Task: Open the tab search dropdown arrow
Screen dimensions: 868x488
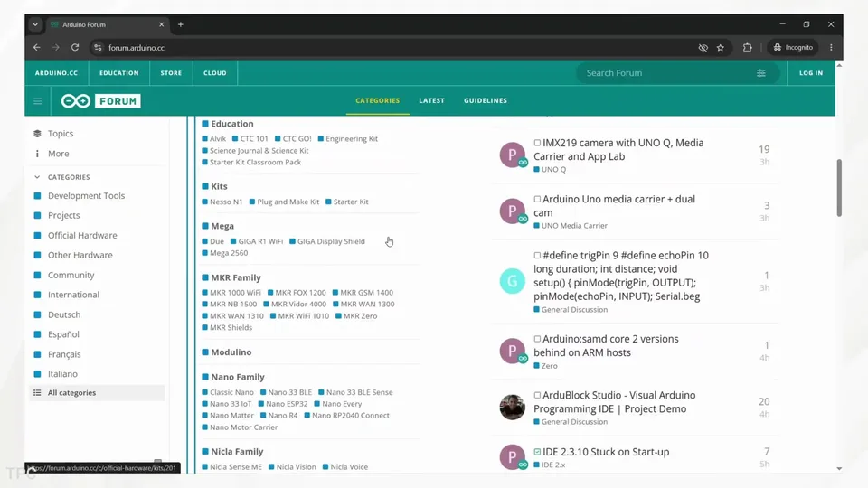Action: (x=35, y=24)
